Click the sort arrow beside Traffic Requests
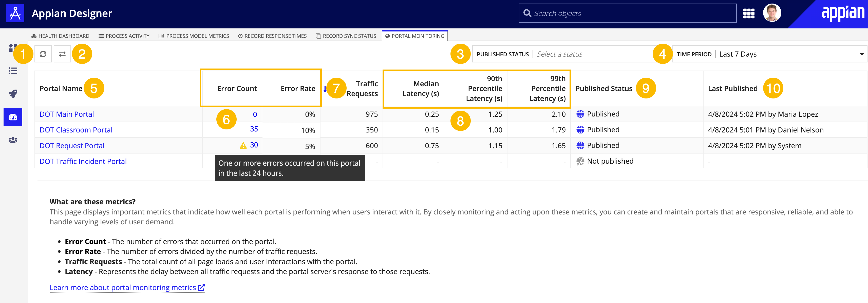 (x=325, y=89)
